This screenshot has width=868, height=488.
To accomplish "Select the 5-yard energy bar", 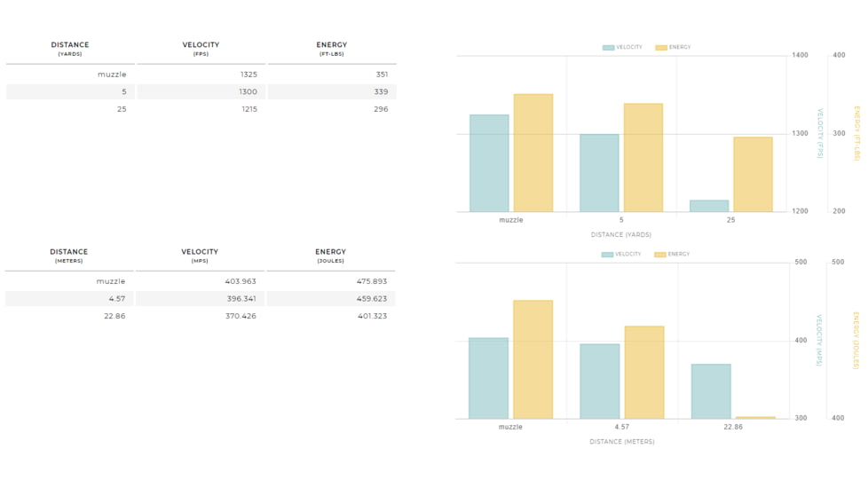I will pyautogui.click(x=643, y=158).
